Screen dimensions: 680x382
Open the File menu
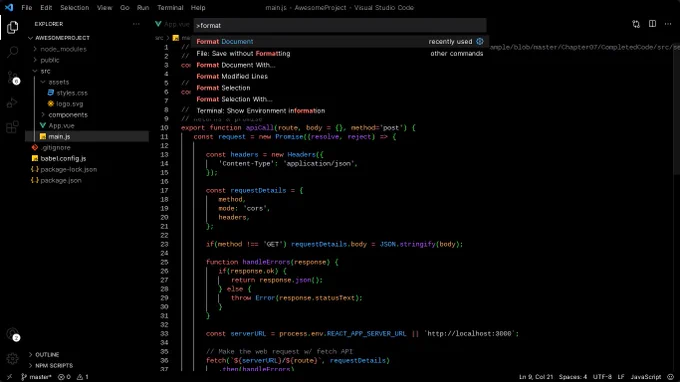click(x=27, y=7)
